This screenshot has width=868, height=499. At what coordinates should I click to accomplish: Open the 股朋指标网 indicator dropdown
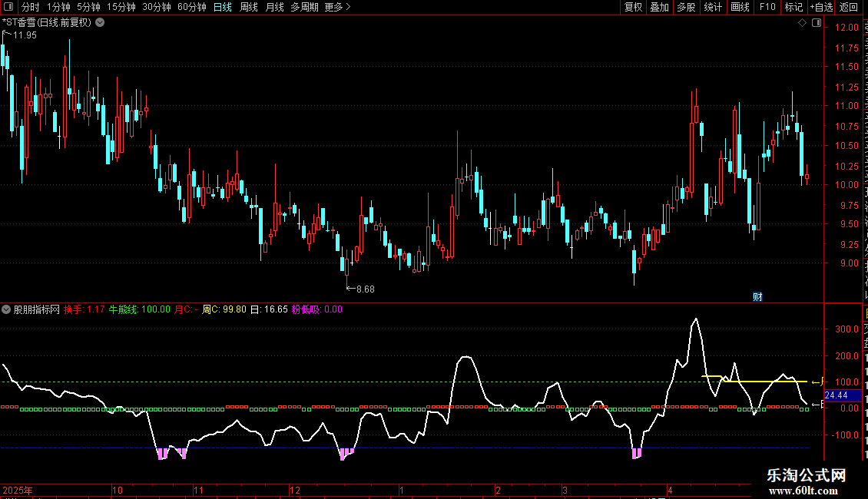coord(6,310)
